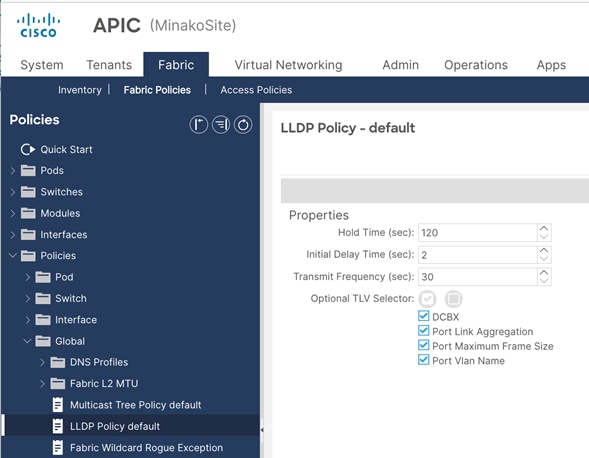Click the Switch folder icon
The image size is (589, 458).
click(x=43, y=299)
